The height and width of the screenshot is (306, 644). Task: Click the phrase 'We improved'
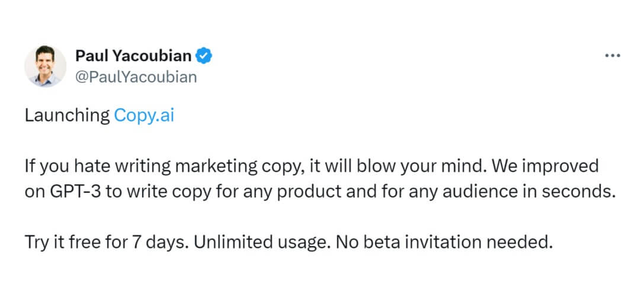(545, 167)
